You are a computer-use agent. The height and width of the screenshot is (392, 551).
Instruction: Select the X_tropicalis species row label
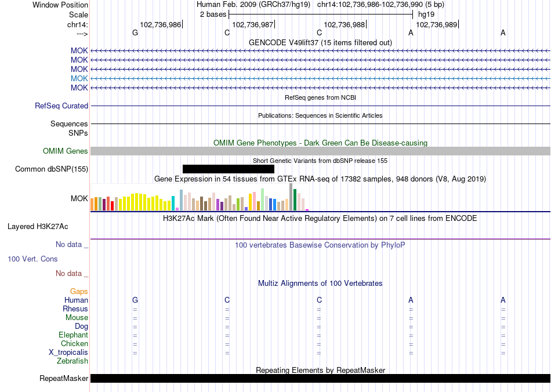[68, 353]
